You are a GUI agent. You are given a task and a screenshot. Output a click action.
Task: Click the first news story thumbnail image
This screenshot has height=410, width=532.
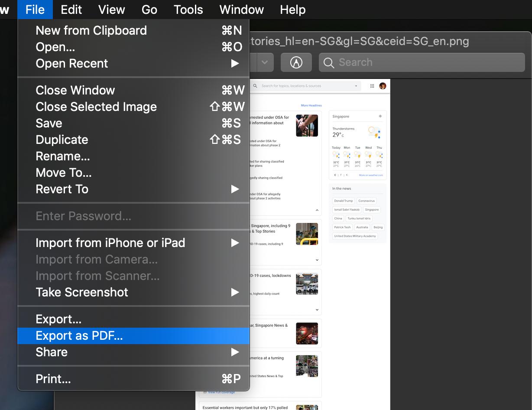coord(307,126)
